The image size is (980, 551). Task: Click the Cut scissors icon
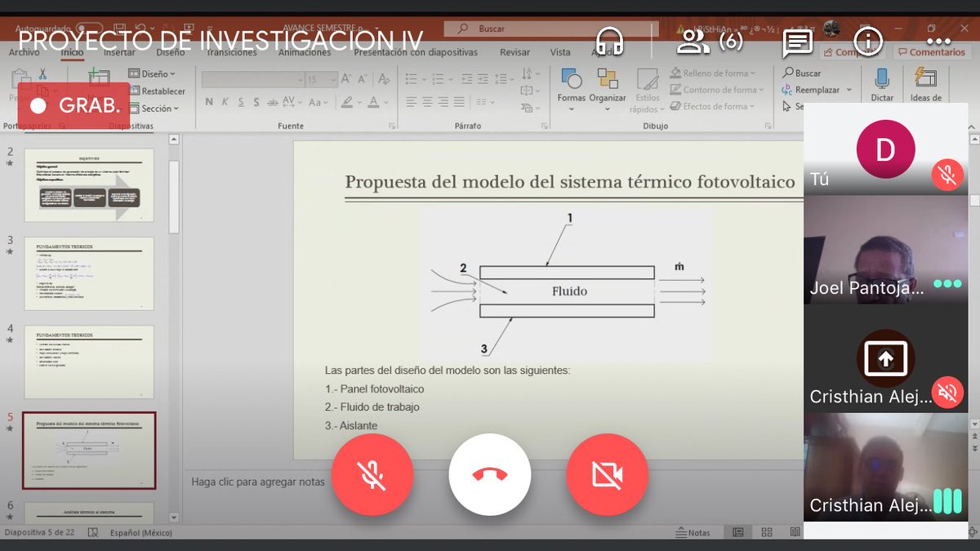pyautogui.click(x=43, y=74)
